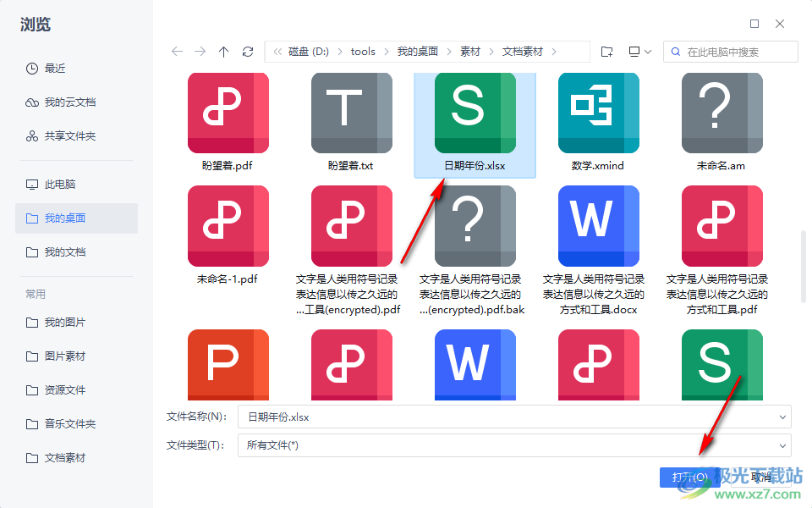Viewport: 812px width, 508px height.
Task: Select the 方式和工具.pdf file icon
Action: pyautogui.click(x=721, y=226)
